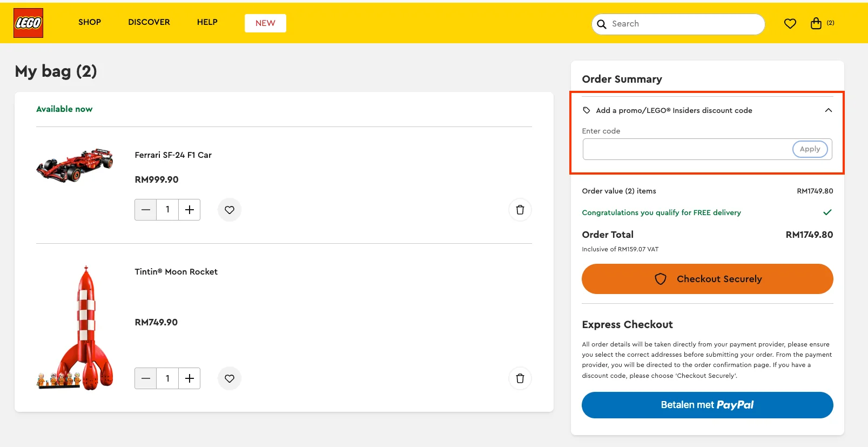Remove Ferrari SF-24 F1 Car with trash icon
868x447 pixels.
[x=520, y=210]
